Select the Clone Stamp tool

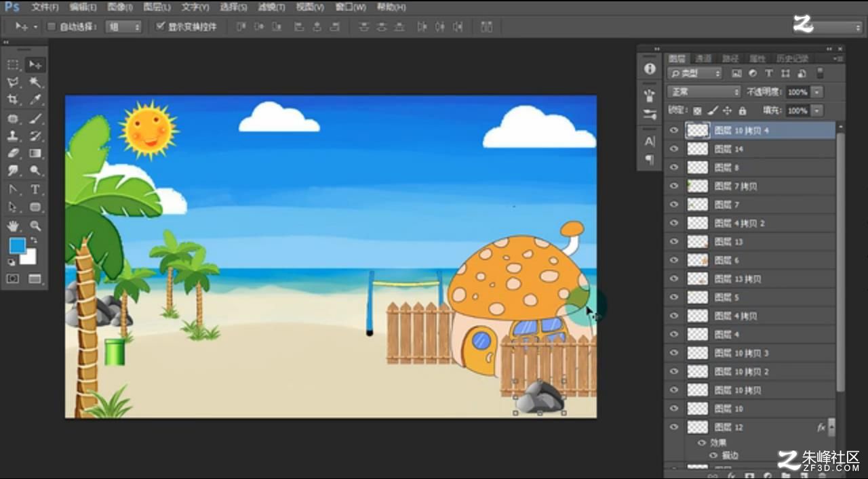[x=13, y=136]
